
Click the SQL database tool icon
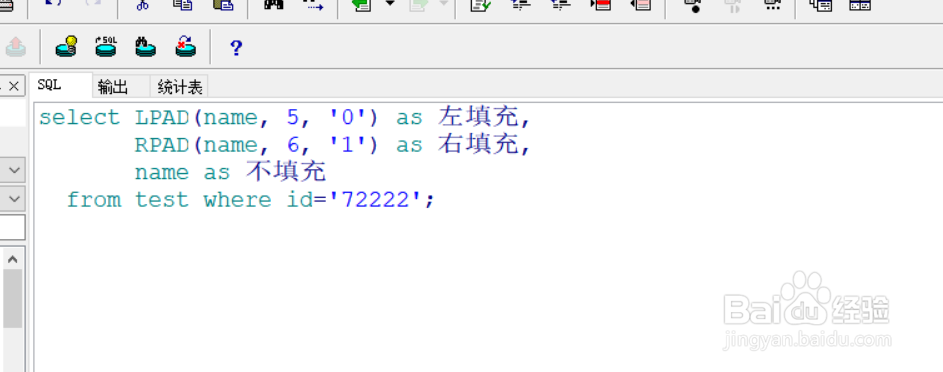point(106,46)
